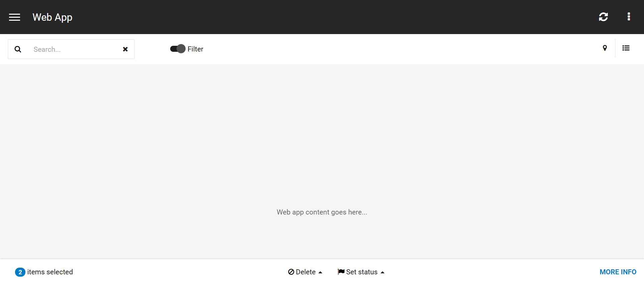
Task: Click the Web App title
Action: [52, 17]
